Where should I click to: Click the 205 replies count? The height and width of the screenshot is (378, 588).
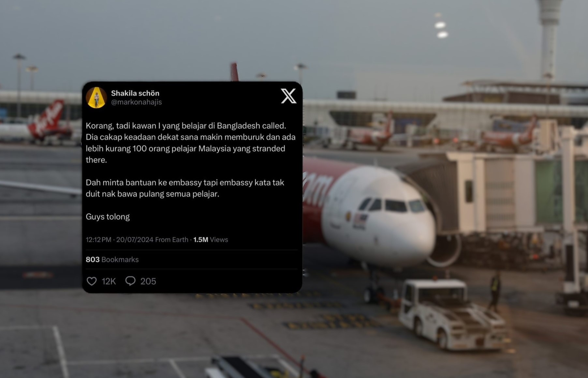point(148,281)
